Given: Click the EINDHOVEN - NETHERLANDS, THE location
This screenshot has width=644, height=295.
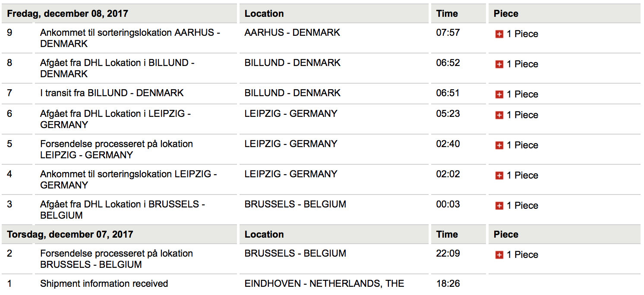Looking at the screenshot, I should click(x=324, y=283).
